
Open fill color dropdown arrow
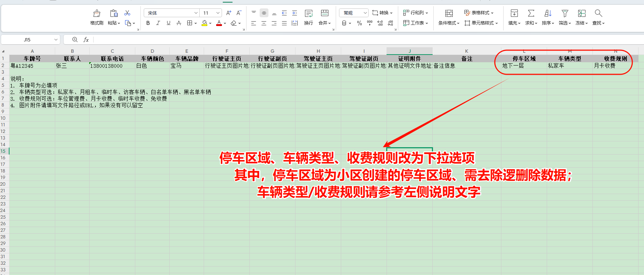tap(210, 23)
